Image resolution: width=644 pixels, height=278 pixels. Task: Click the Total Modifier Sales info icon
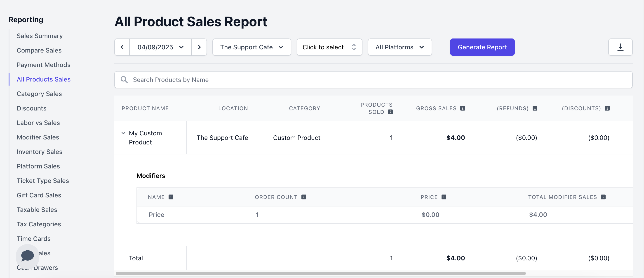point(603,197)
